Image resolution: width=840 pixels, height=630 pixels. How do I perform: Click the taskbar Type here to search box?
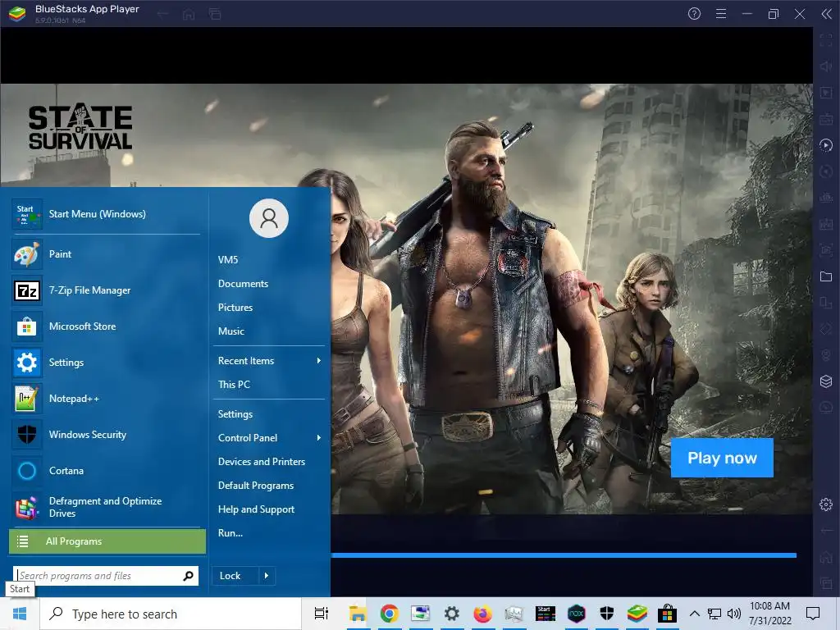tap(171, 614)
